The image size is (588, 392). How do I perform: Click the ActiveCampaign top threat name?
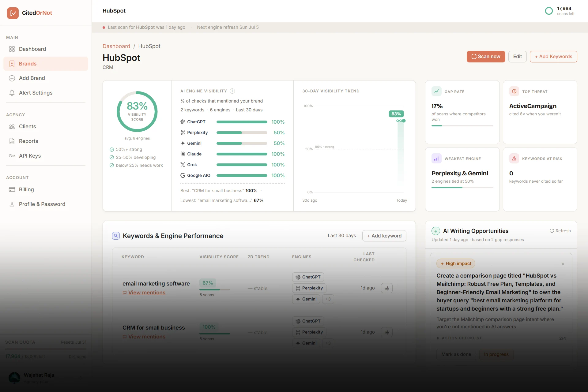(533, 106)
